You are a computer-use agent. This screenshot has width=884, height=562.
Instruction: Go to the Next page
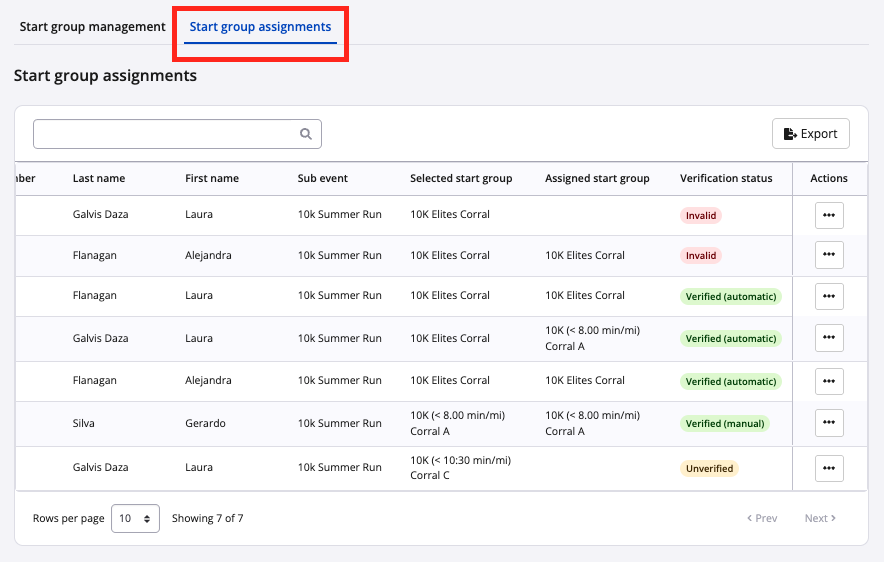click(820, 519)
